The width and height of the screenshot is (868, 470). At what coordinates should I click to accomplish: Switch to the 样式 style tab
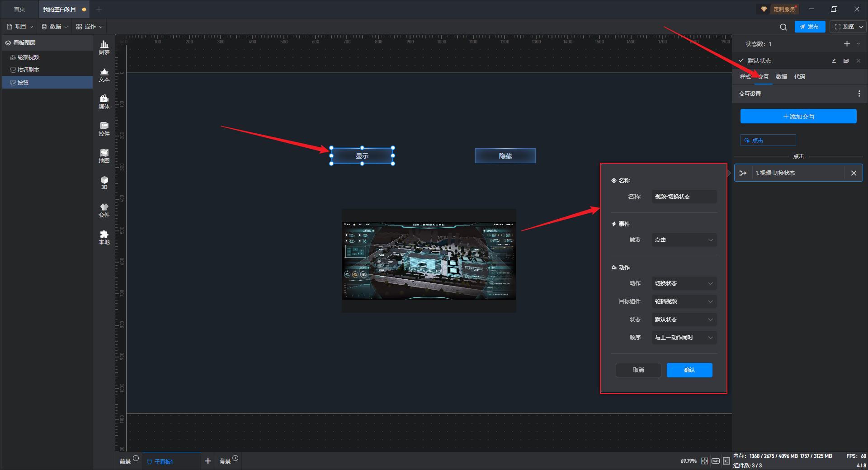click(x=745, y=77)
